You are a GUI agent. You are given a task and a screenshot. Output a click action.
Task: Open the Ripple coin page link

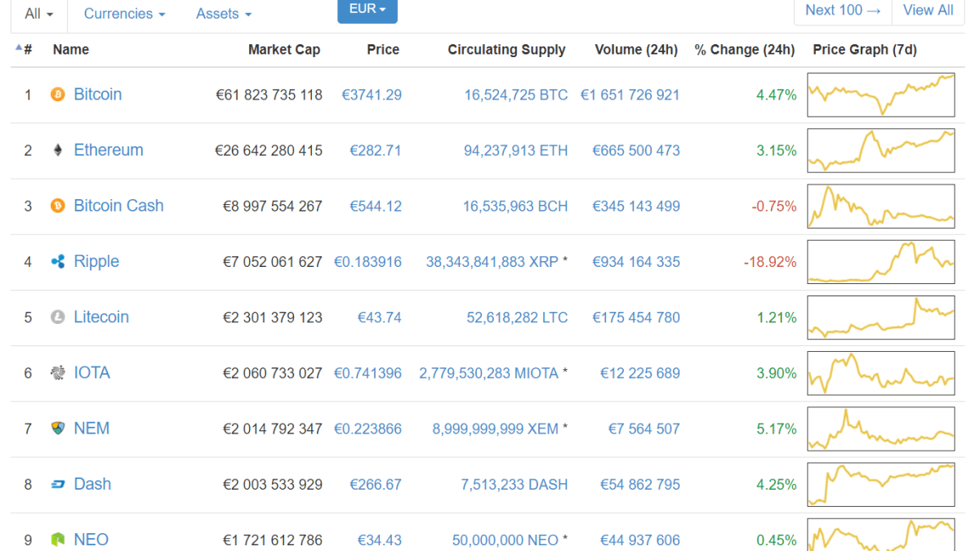pyautogui.click(x=96, y=261)
